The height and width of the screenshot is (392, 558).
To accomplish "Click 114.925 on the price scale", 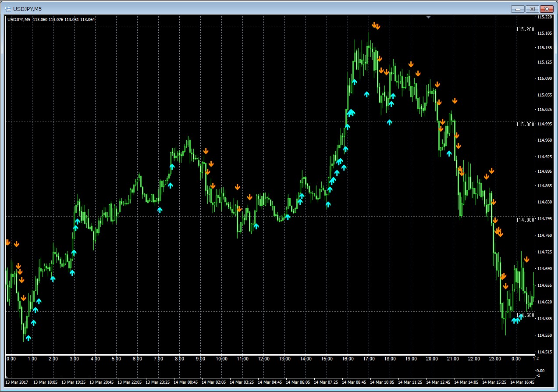I will [545, 157].
